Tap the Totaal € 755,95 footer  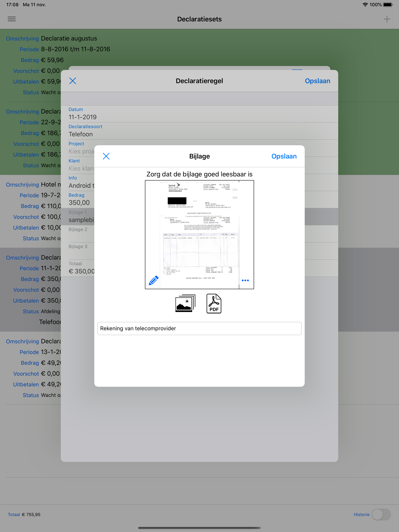click(24, 514)
